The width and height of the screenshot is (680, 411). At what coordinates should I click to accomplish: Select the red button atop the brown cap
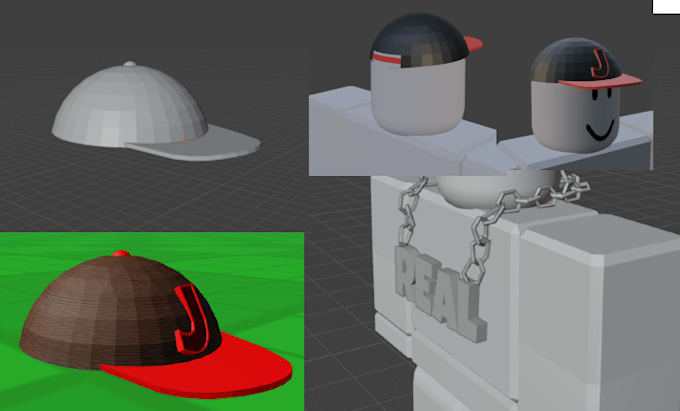121,253
